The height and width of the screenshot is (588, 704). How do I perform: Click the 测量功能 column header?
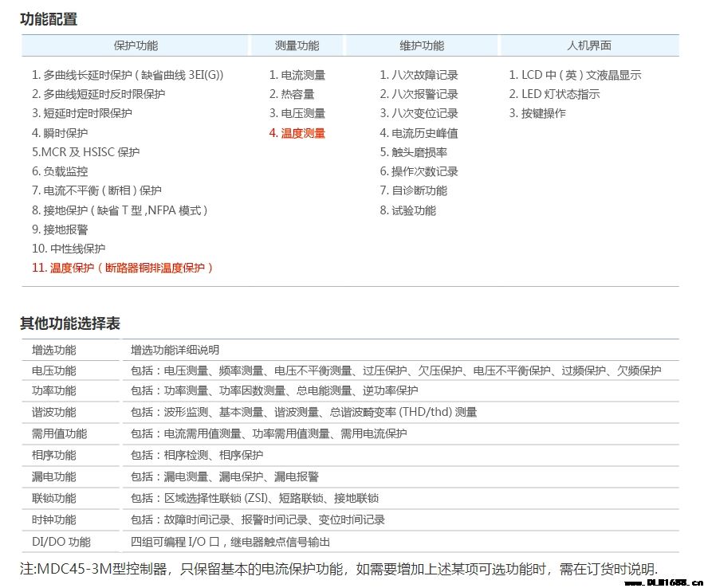[297, 45]
